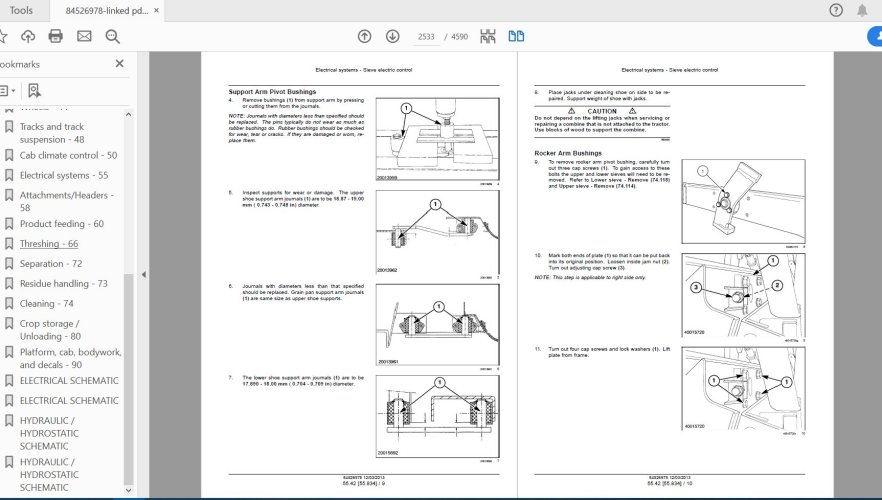
Task: Open bookmark Threshing - 66
Action: click(49, 244)
